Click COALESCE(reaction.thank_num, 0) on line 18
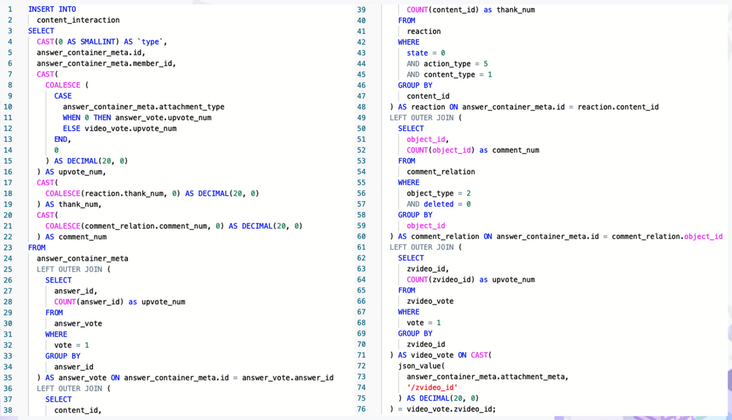 113,193
